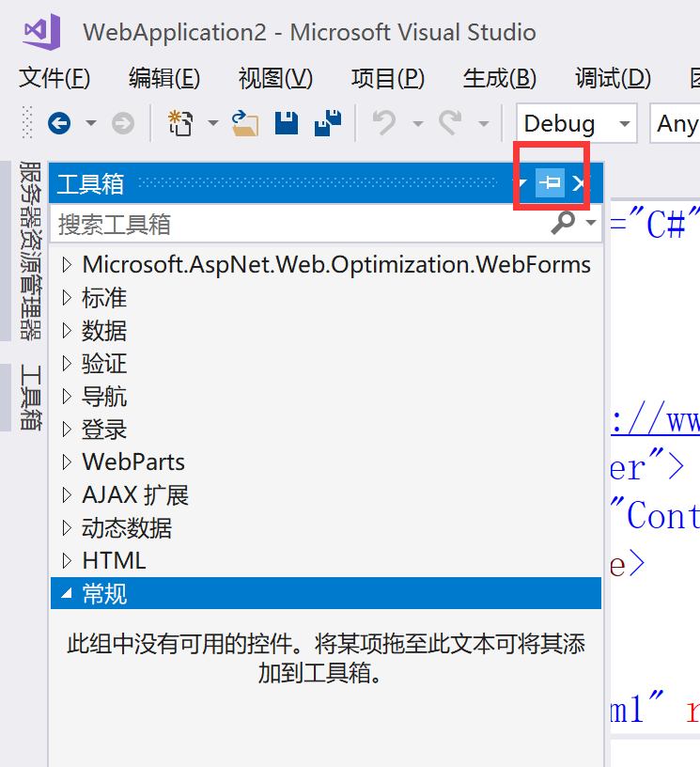Select the WebParts group label
This screenshot has width=700, height=767.
tap(133, 462)
